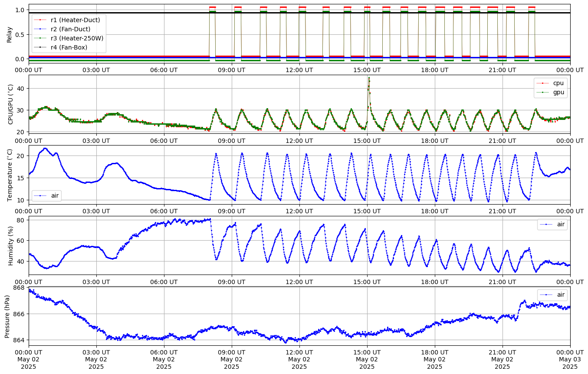Viewport: 588px width, 374px height.
Task: Click the air legend in Pressure plot
Action: click(x=552, y=295)
